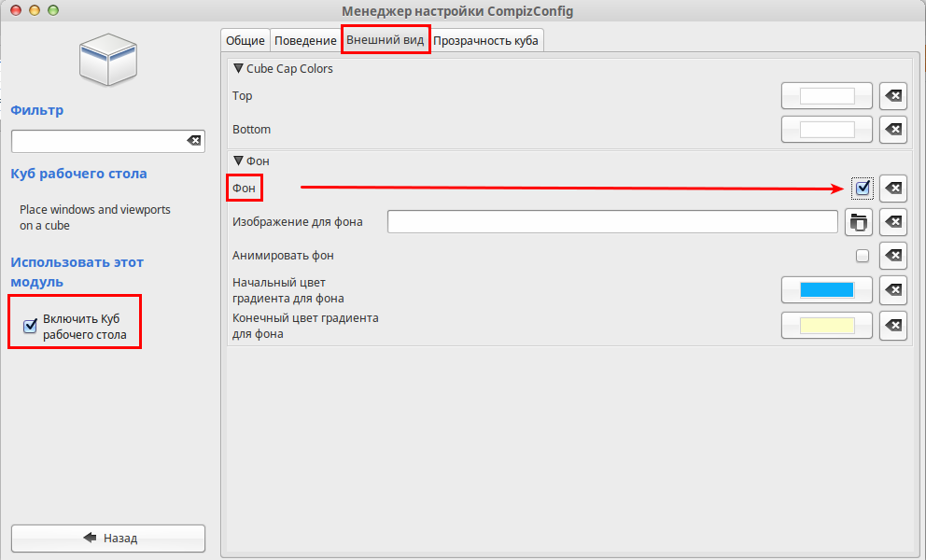Disable the Фон checkbox
The height and width of the screenshot is (560, 926).
point(863,188)
